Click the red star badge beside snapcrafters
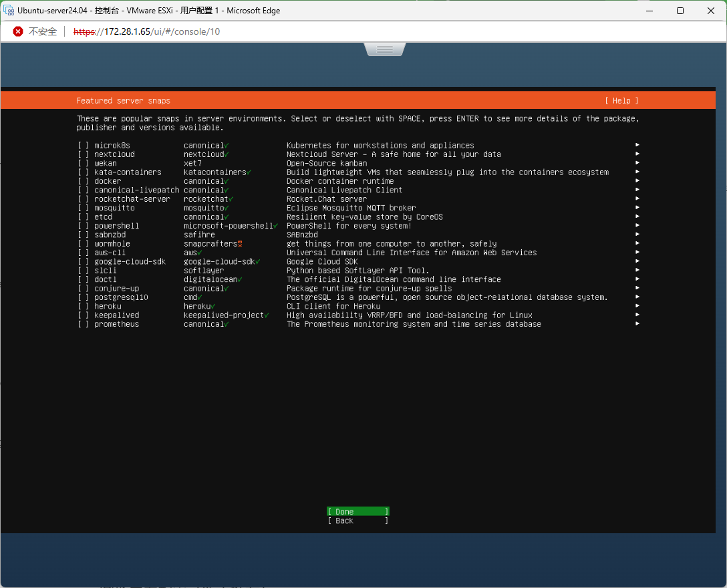This screenshot has width=727, height=588. (239, 244)
